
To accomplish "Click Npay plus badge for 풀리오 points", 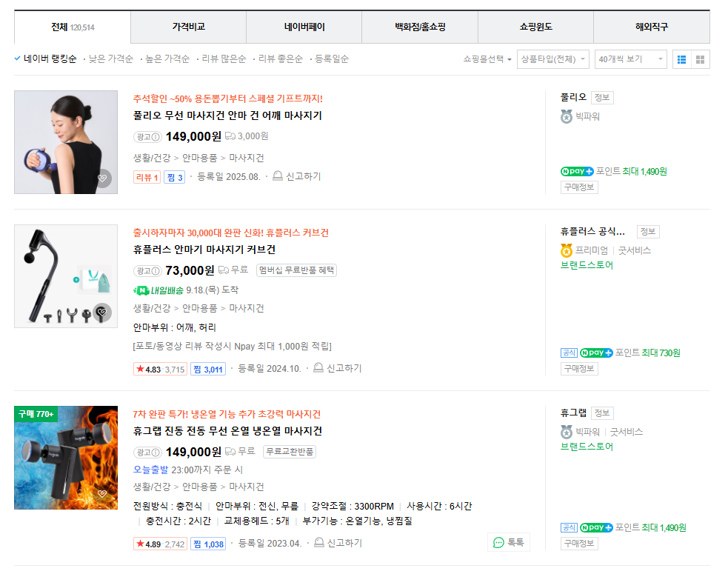I will tap(577, 171).
